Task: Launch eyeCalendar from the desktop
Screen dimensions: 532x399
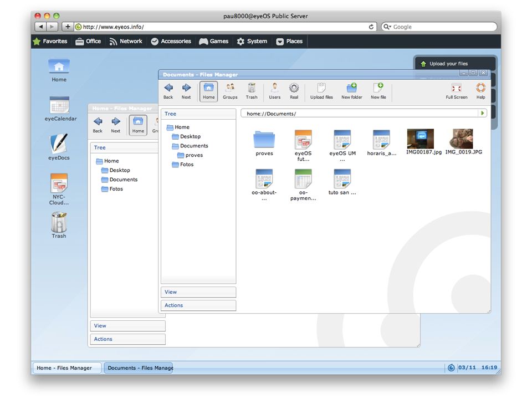Action: click(x=60, y=109)
